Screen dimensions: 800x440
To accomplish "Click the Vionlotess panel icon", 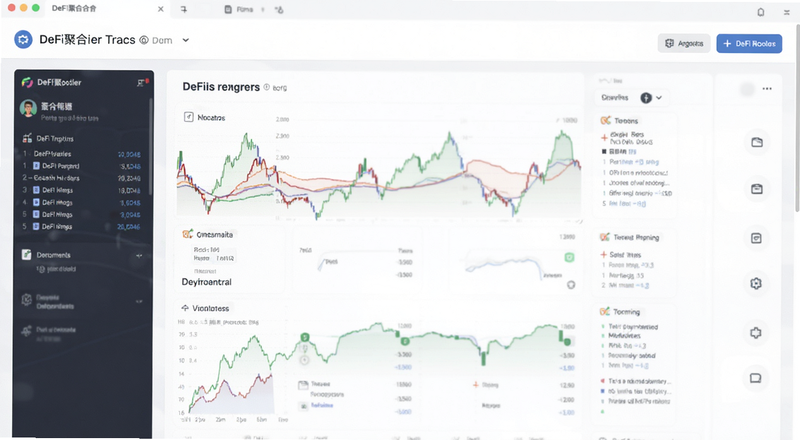I will coord(185,308).
